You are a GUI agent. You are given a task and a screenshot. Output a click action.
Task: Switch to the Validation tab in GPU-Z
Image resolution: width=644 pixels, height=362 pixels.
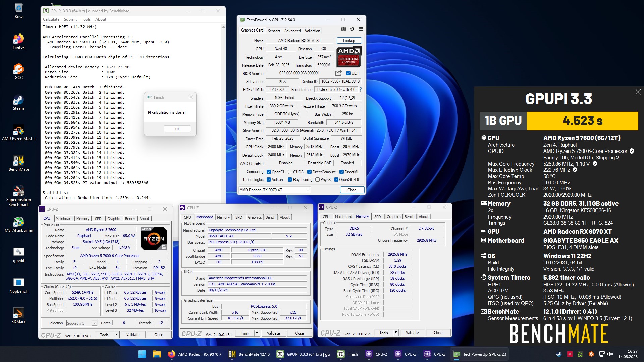pyautogui.click(x=312, y=31)
